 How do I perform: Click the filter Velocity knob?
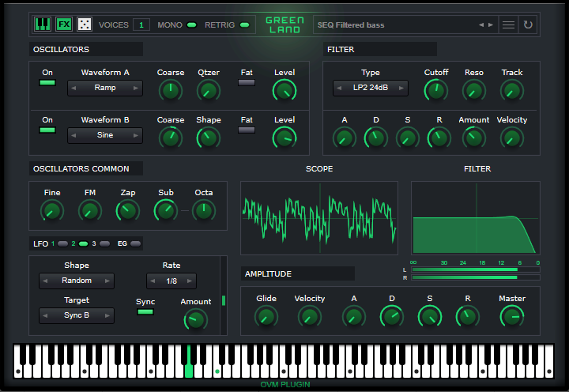512,138
